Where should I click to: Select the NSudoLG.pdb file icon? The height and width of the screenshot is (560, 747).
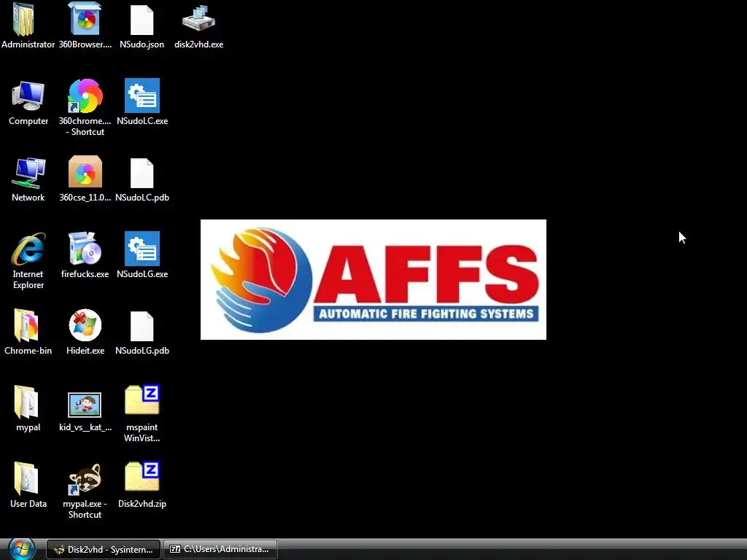[142, 326]
